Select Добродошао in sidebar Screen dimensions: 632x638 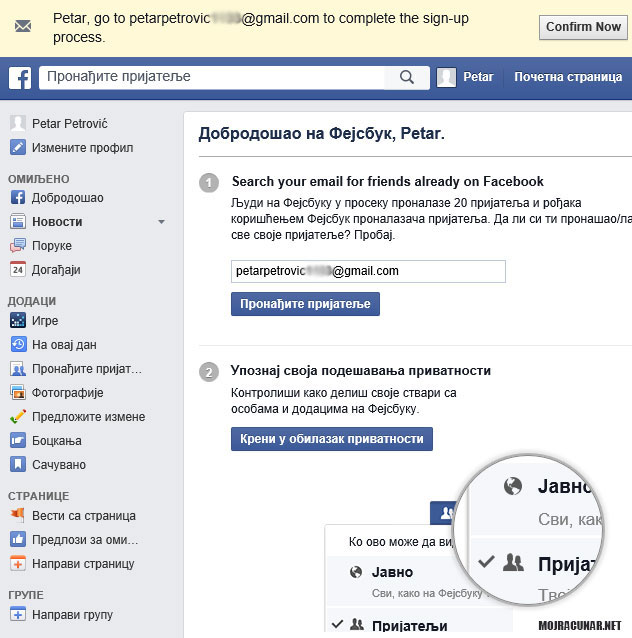point(68,198)
